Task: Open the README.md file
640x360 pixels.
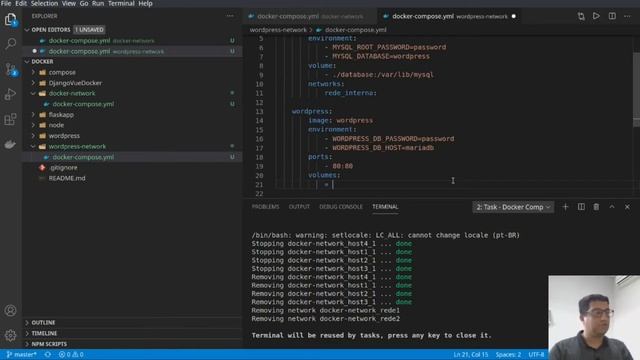Action: pyautogui.click(x=67, y=178)
